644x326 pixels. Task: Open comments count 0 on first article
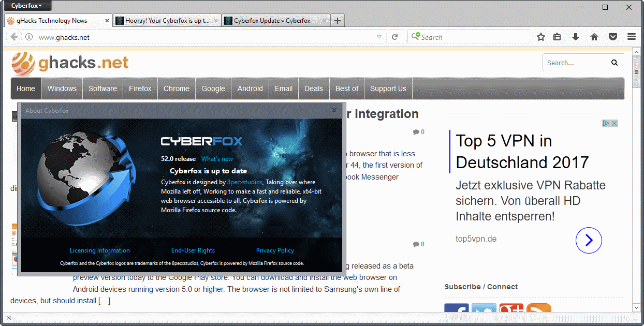click(x=419, y=132)
